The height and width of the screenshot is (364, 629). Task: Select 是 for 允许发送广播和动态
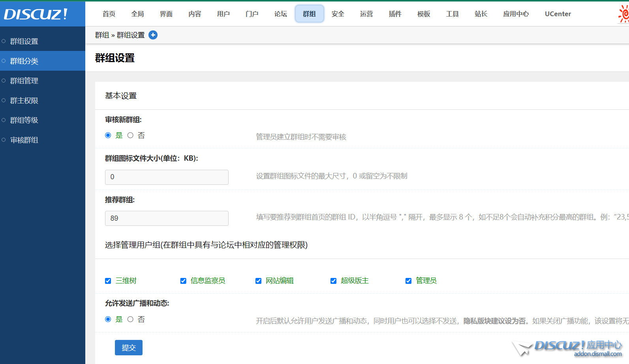108,319
